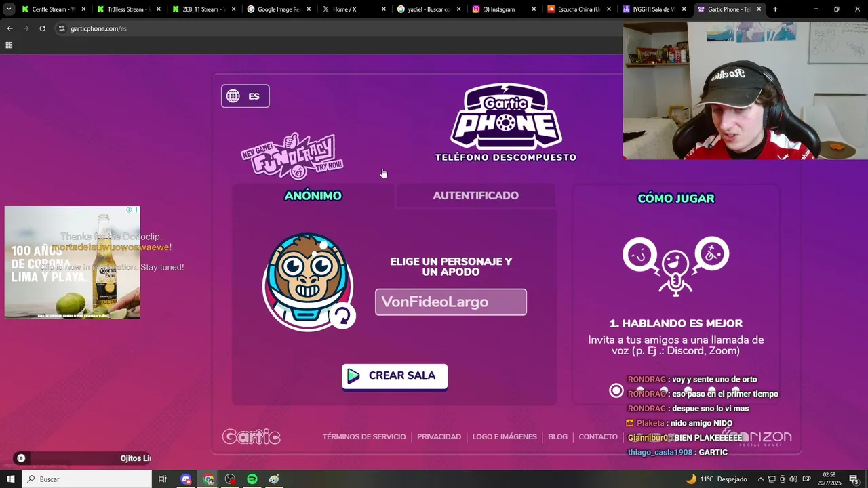The image size is (868, 488).
Task: Open volume control in system tray
Action: coord(793,479)
